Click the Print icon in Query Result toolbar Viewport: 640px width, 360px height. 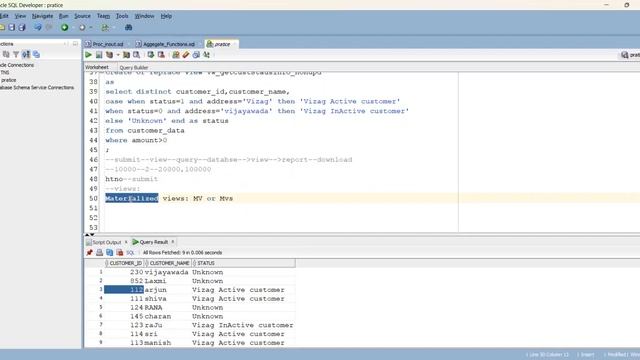coord(100,253)
